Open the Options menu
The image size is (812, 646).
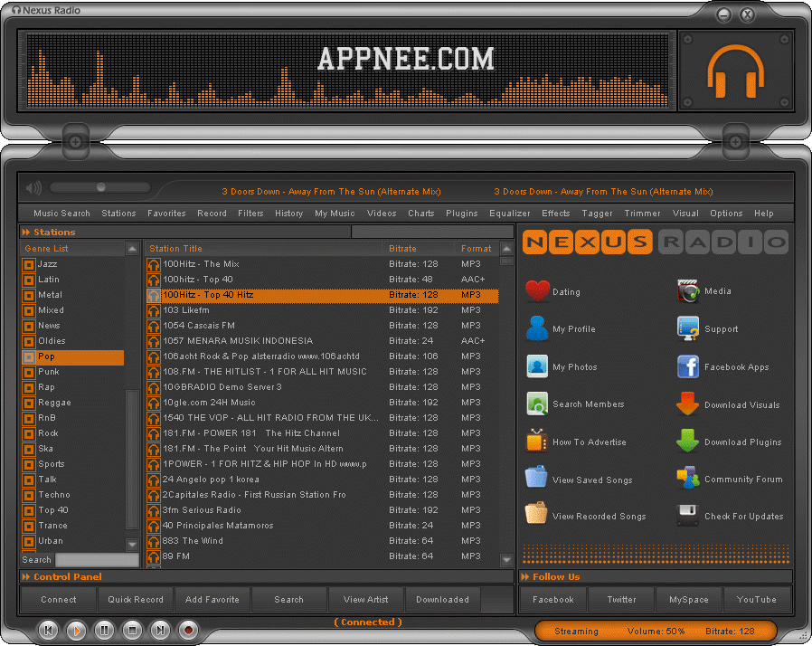pos(726,213)
